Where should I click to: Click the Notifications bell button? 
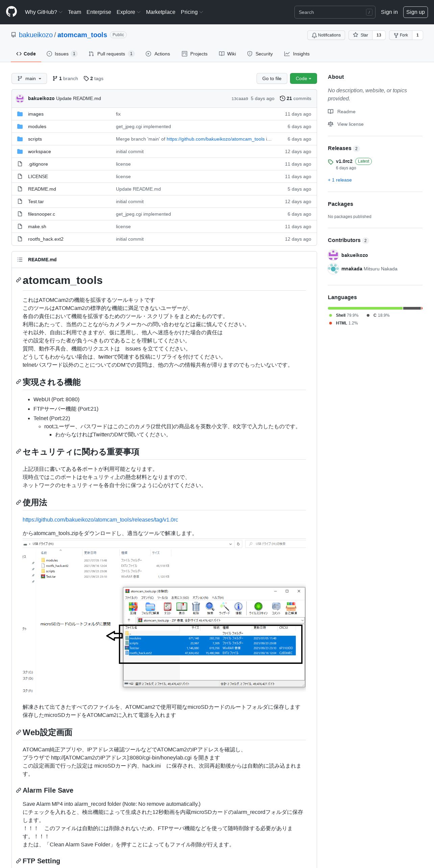(326, 35)
